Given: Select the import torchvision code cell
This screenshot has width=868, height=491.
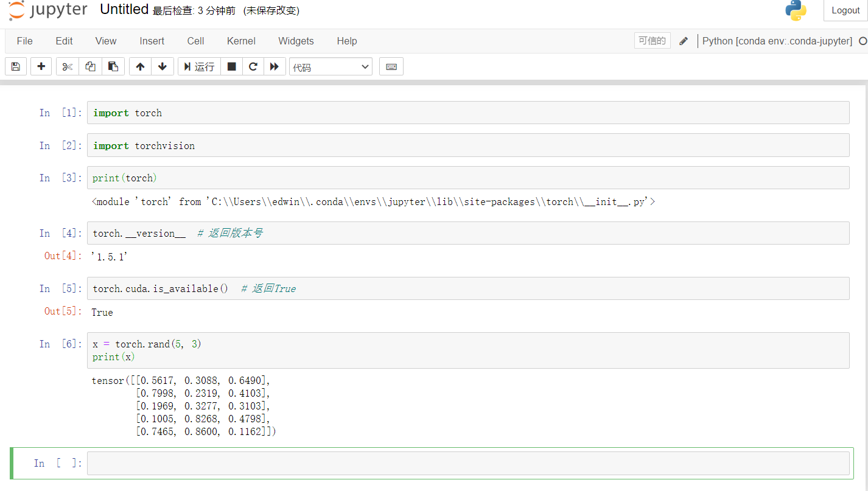Looking at the screenshot, I should click(x=468, y=145).
